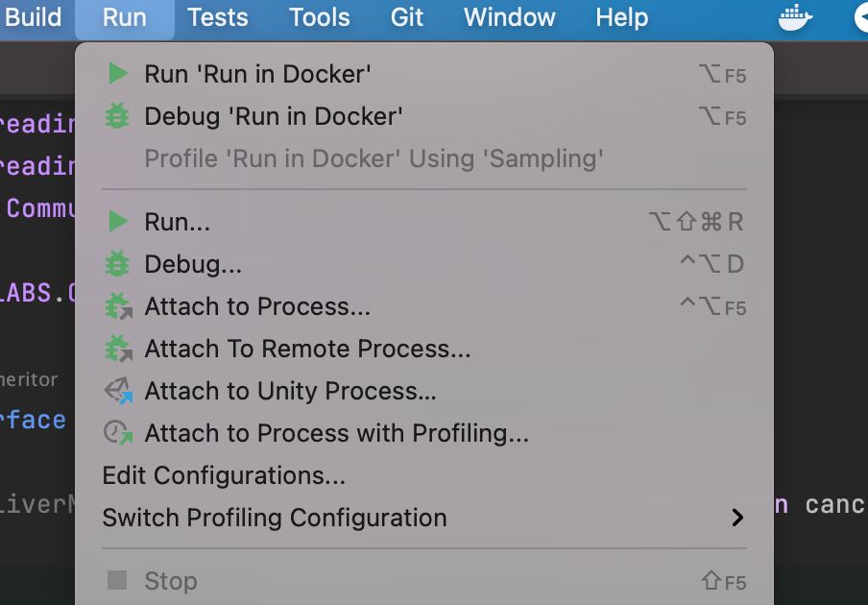Select Attach To Remote Process...
868x605 pixels.
coord(424,349)
